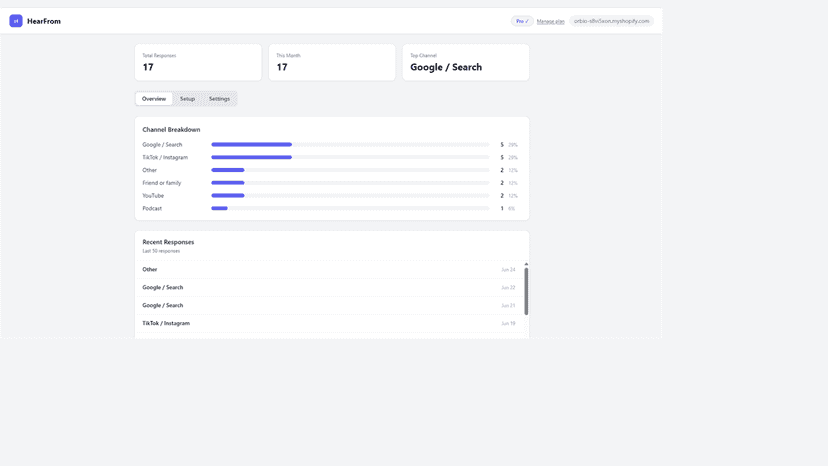The width and height of the screenshot is (828, 466).
Task: Click the Other label in Channel Breakdown
Action: pyautogui.click(x=149, y=170)
